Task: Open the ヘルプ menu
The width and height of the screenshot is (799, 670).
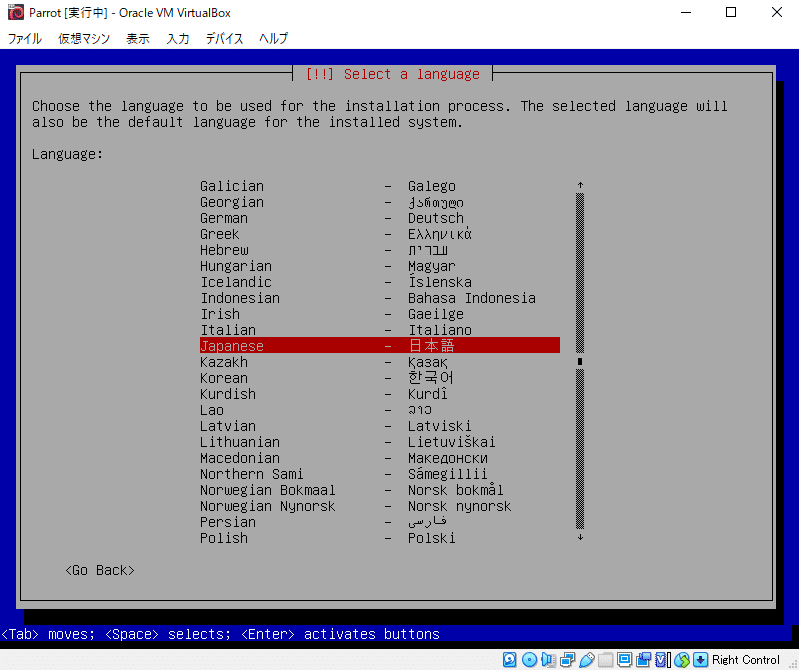Action: (274, 38)
